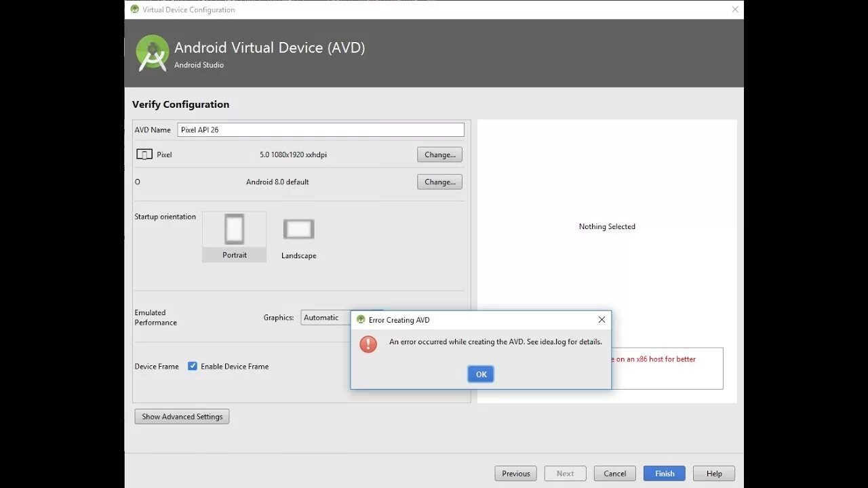
Task: Click the Cancel button
Action: [x=615, y=474]
